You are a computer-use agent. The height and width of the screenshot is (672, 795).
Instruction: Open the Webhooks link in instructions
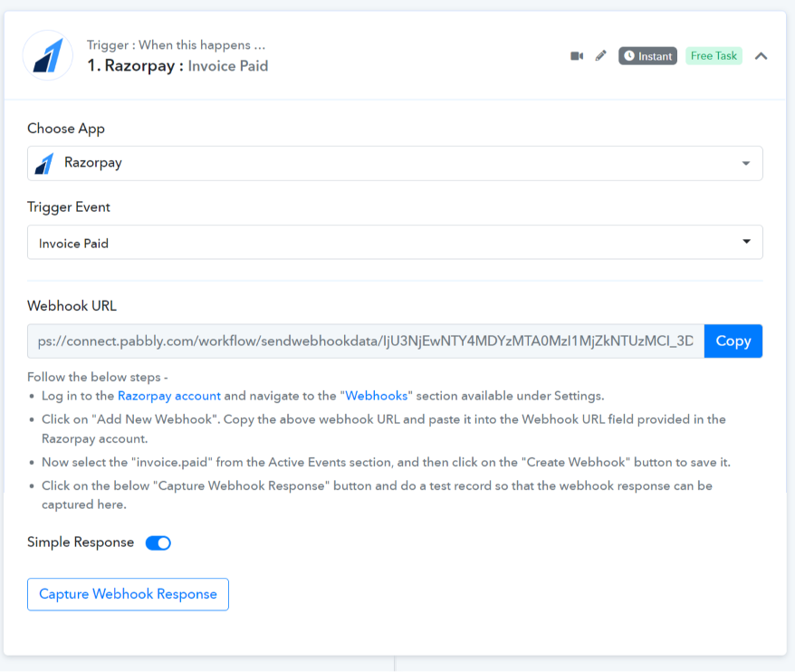point(376,396)
